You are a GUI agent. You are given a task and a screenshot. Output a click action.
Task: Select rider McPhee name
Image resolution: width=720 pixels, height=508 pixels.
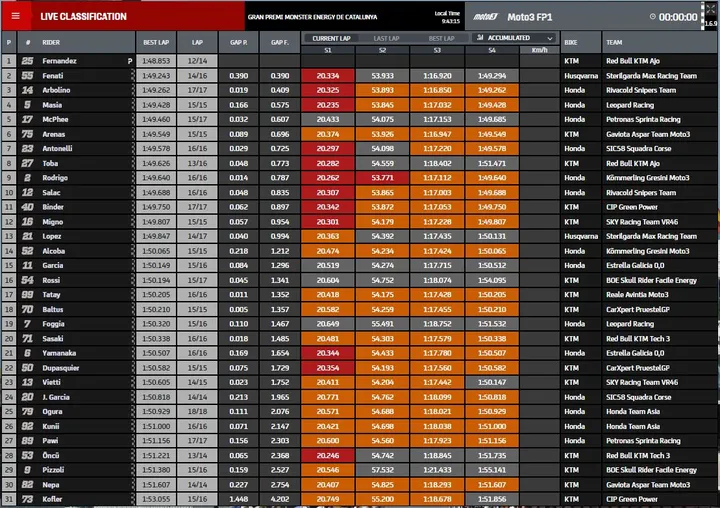[x=55, y=119]
